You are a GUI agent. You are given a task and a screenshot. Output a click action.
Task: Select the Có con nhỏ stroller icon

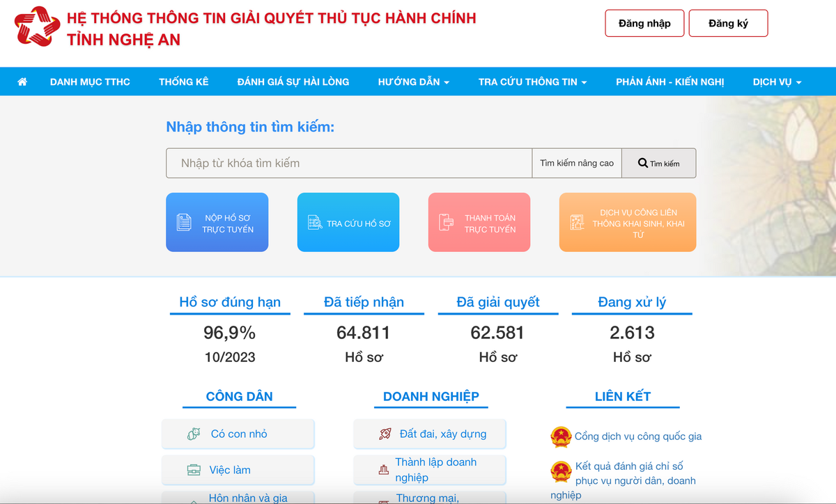(x=194, y=434)
